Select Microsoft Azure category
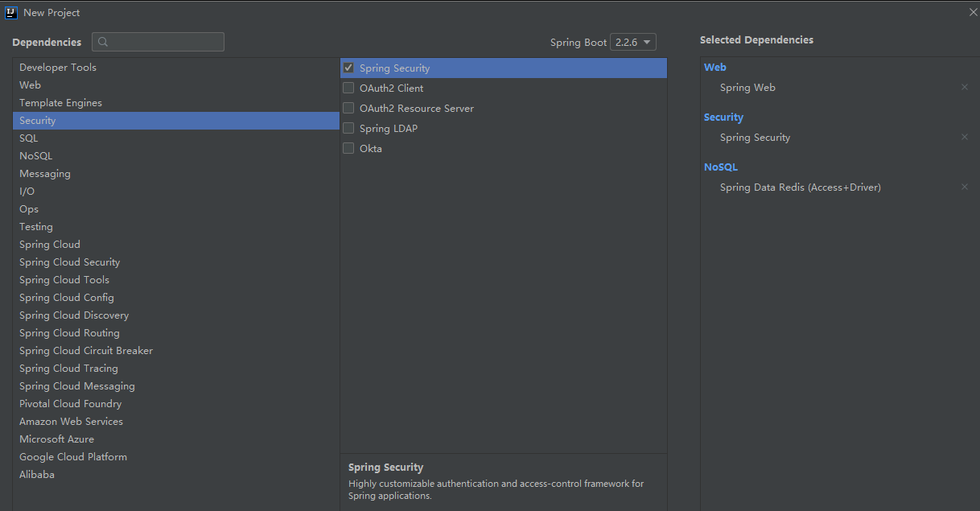980x511 pixels. 176,439
